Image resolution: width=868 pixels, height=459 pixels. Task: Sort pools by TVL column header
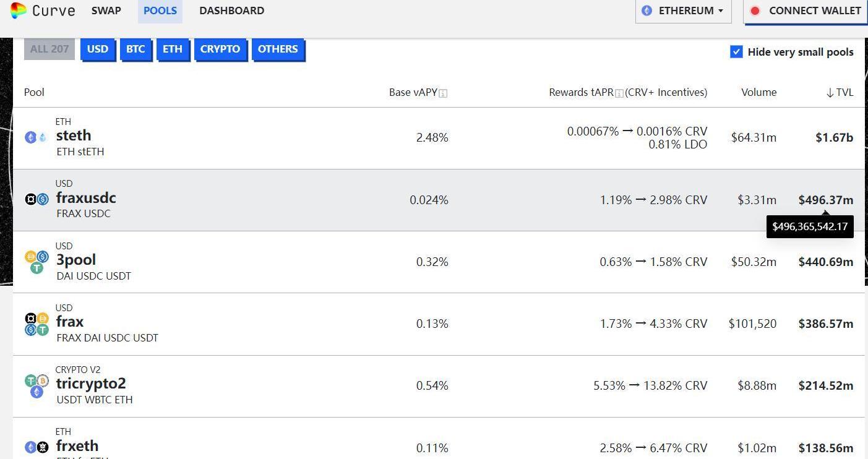coord(840,92)
